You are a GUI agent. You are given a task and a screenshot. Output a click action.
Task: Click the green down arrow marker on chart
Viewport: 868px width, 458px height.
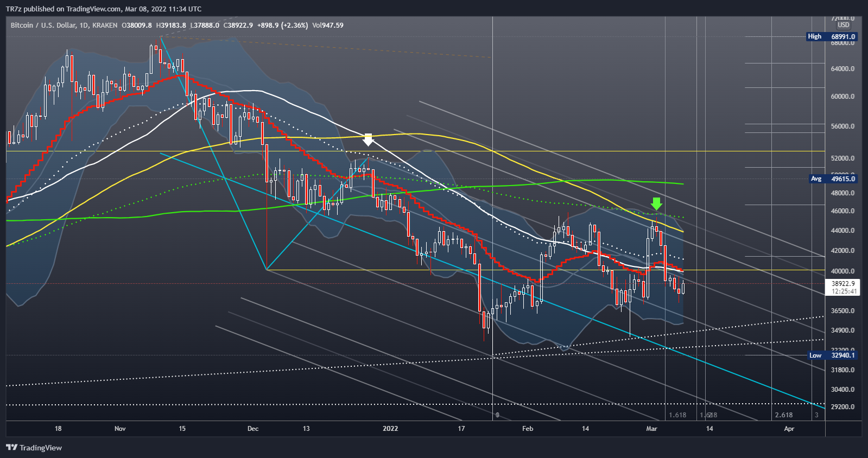[x=657, y=203]
